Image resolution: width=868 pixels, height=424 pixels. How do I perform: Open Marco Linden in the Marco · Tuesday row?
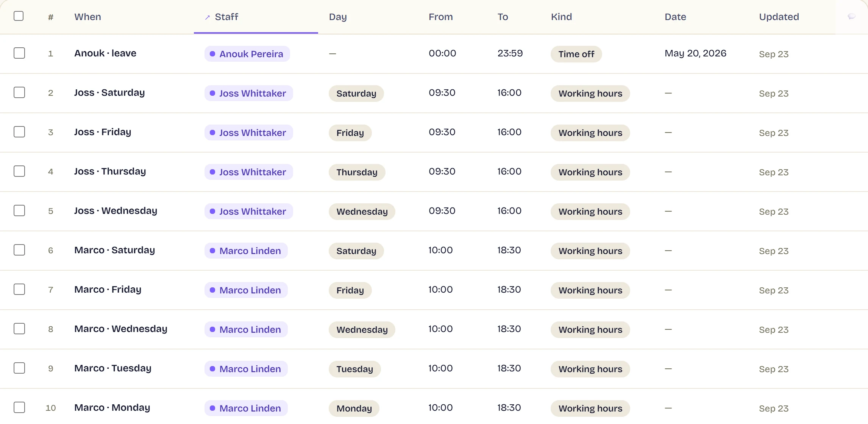246,369
